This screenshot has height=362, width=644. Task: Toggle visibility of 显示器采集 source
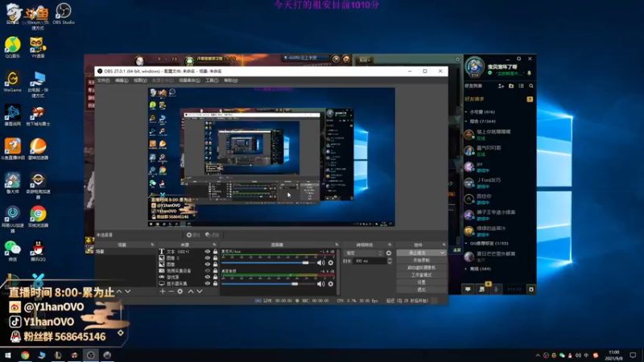tap(208, 284)
